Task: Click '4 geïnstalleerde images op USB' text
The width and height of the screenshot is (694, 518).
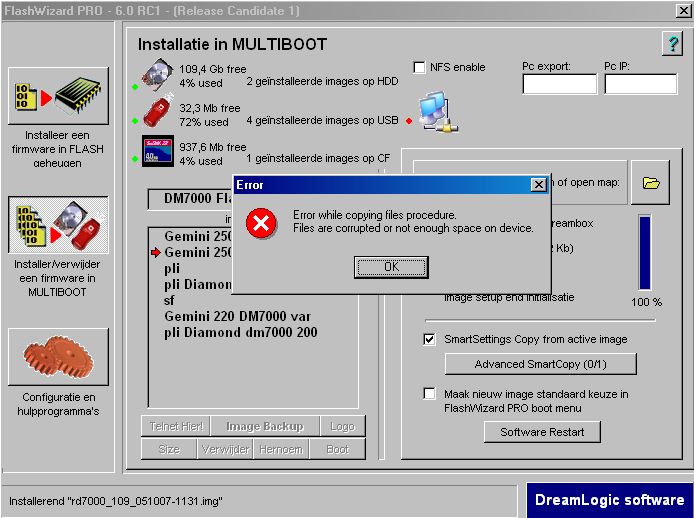Action: tap(322, 120)
